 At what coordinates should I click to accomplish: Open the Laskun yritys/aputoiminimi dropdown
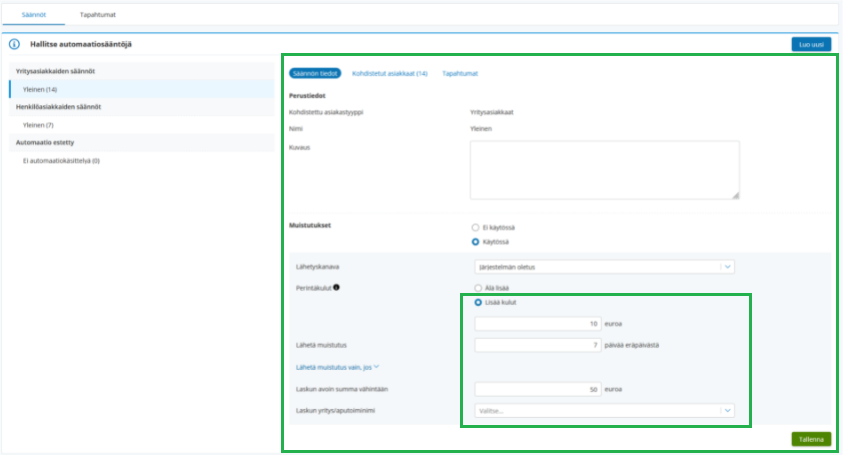(x=604, y=411)
